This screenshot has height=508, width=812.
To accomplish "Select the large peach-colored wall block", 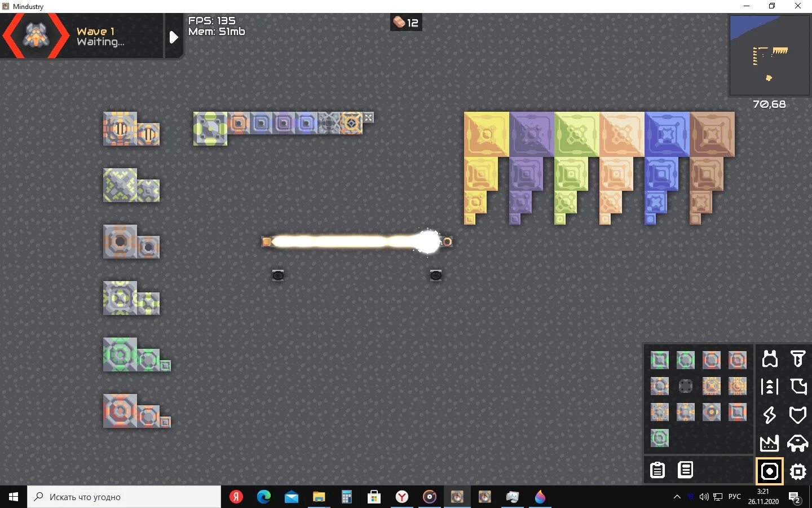I will (622, 134).
